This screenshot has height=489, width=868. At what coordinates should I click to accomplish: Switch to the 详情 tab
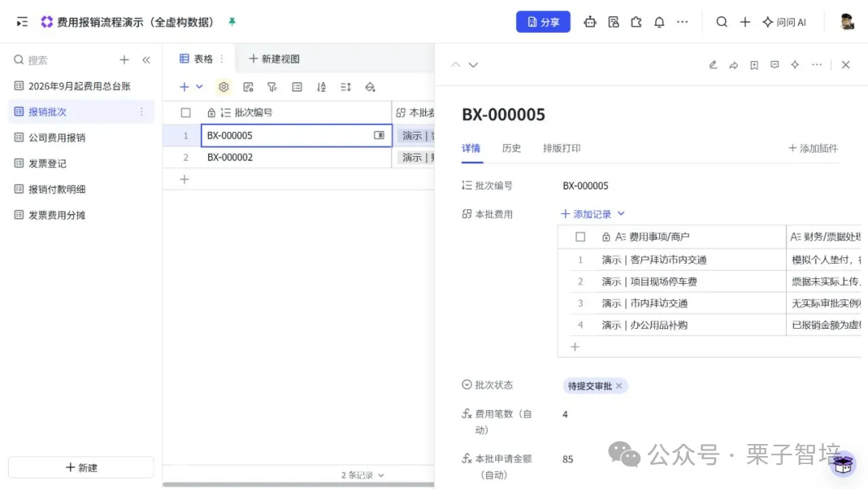[x=471, y=149]
